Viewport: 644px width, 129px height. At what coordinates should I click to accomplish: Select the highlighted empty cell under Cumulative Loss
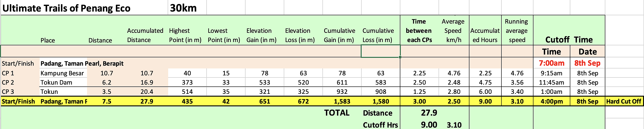coord(381,51)
